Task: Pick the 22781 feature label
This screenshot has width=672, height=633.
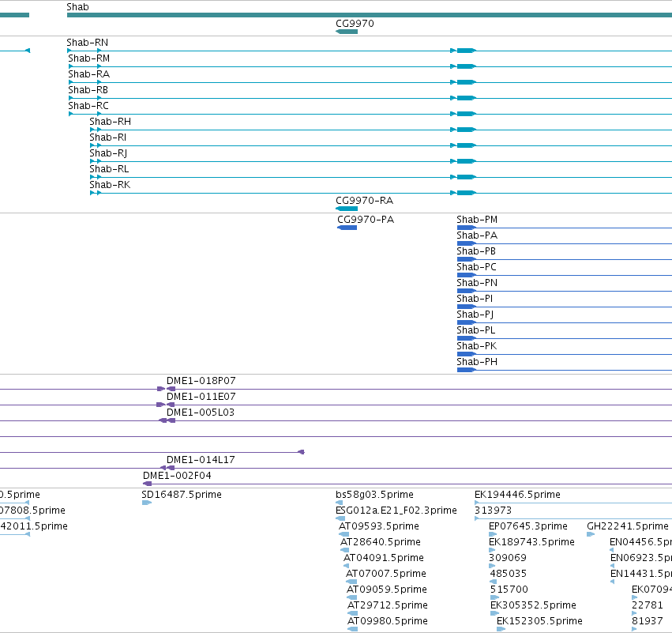Action: (x=648, y=605)
